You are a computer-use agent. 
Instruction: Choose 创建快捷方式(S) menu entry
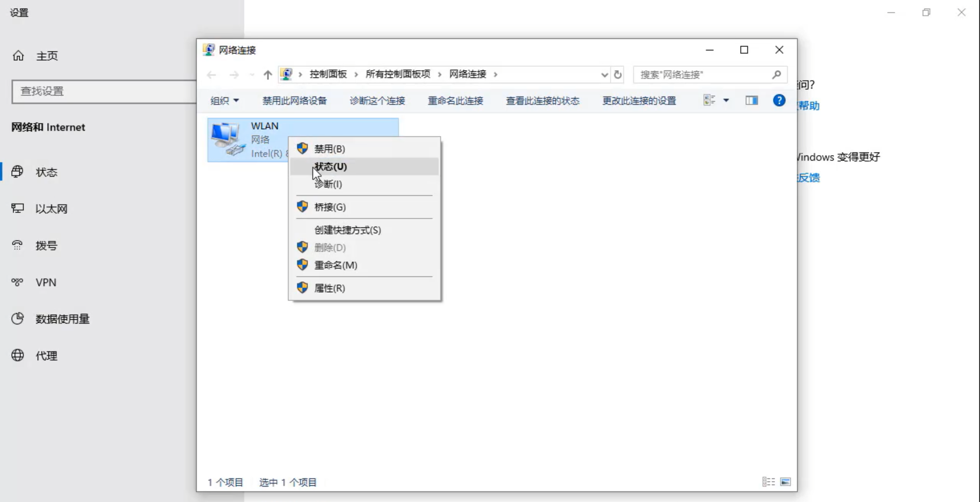[348, 230]
